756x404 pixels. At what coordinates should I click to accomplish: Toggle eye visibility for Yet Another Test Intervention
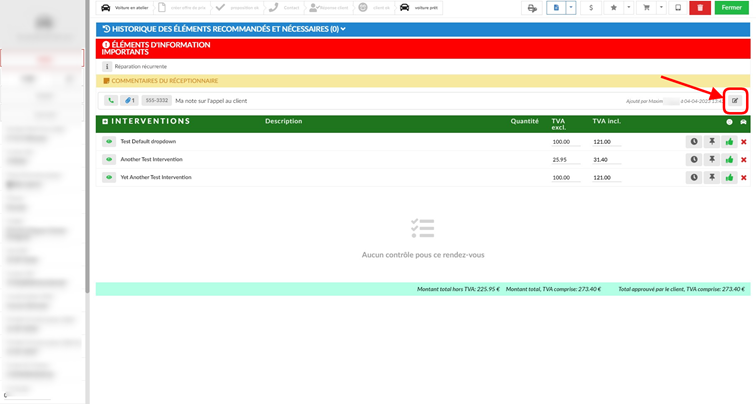109,177
